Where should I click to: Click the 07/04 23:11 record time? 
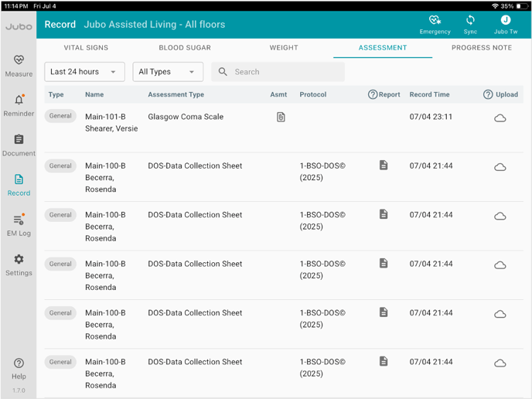[x=431, y=117]
